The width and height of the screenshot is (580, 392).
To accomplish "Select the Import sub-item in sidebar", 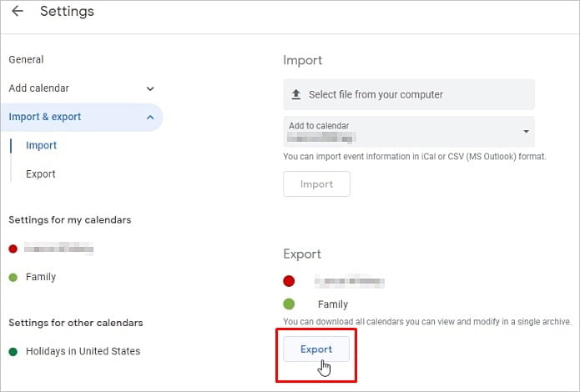I will 41,146.
